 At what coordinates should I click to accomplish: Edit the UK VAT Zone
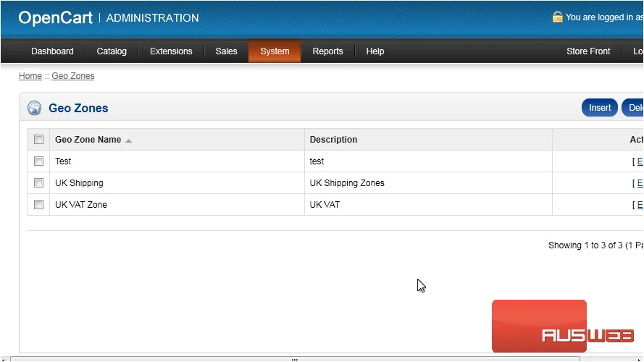pyautogui.click(x=640, y=204)
